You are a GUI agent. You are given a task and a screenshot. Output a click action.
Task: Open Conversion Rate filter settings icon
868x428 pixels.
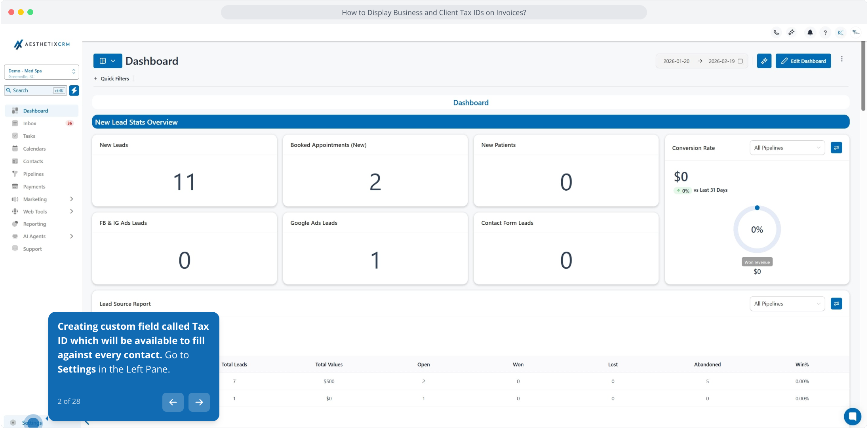click(x=836, y=148)
